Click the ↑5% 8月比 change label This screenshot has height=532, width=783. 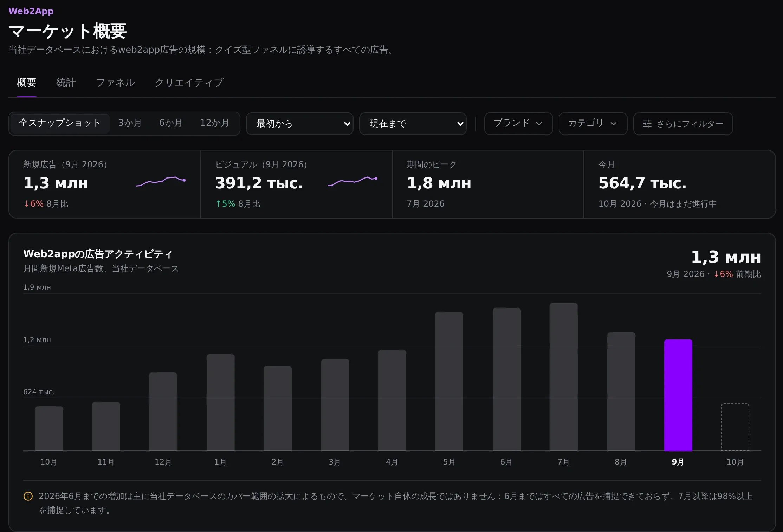click(x=238, y=204)
